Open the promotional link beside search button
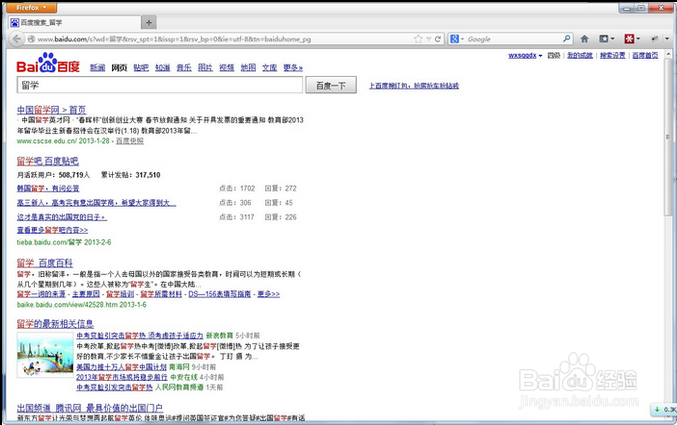This screenshot has width=677, height=425. point(414,86)
